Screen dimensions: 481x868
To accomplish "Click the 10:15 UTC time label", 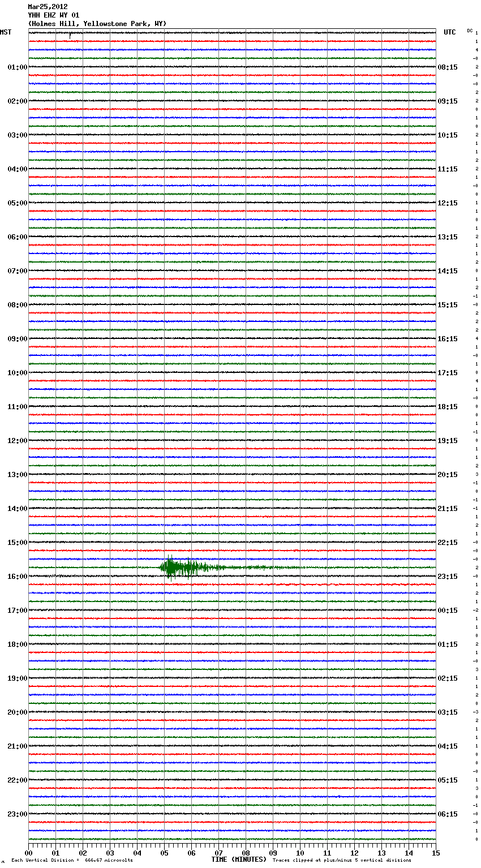I will (448, 135).
